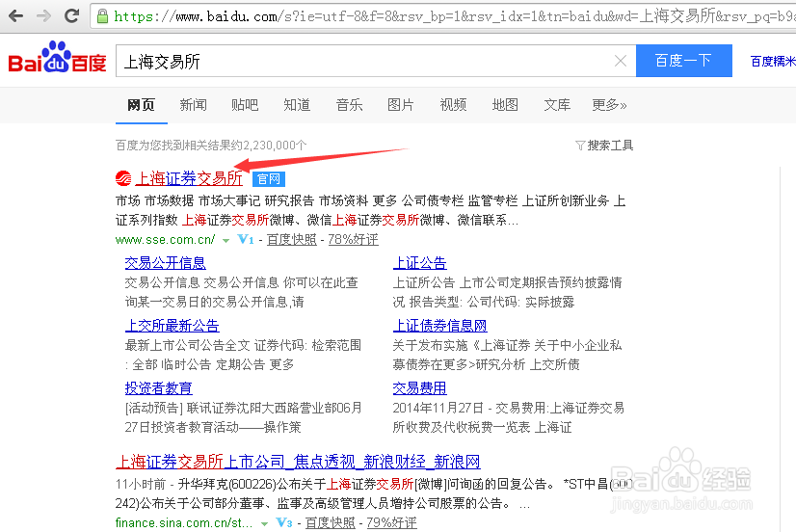This screenshot has height=532, width=796.
Task: Expand the dropdown arrow next to www.sse.com.cn
Action: pos(226,240)
